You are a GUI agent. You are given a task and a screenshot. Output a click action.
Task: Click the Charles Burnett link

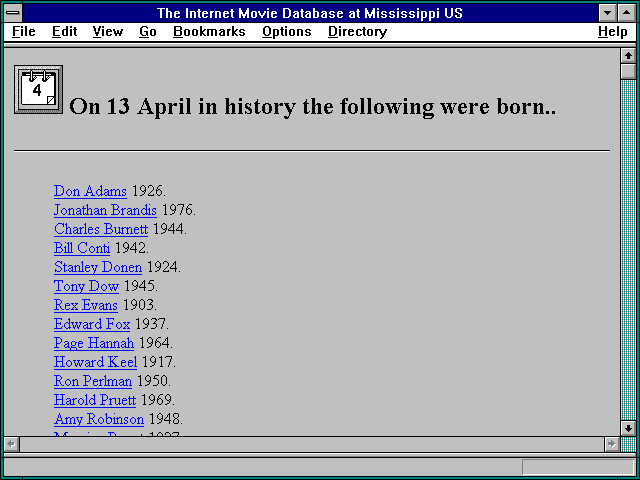tap(101, 229)
